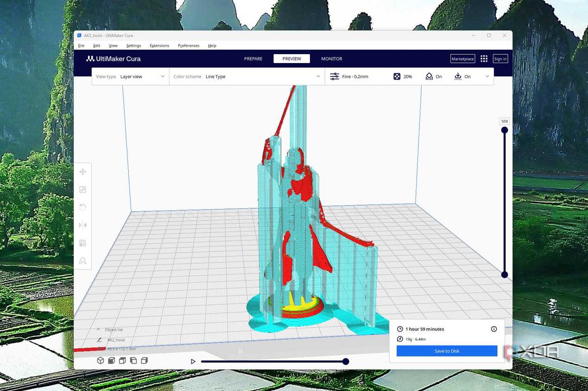This screenshot has width=588, height=391.
Task: Click the support On icon
Action: tap(429, 76)
